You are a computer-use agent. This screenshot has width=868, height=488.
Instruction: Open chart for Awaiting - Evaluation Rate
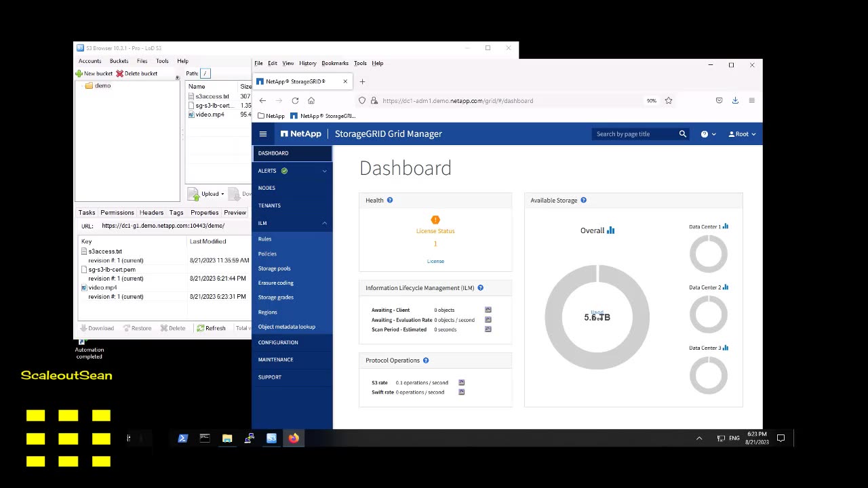pos(488,320)
